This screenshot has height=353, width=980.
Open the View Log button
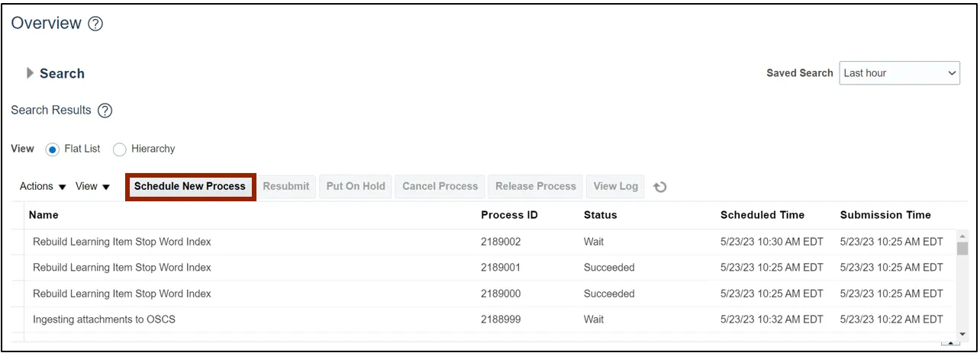[615, 186]
